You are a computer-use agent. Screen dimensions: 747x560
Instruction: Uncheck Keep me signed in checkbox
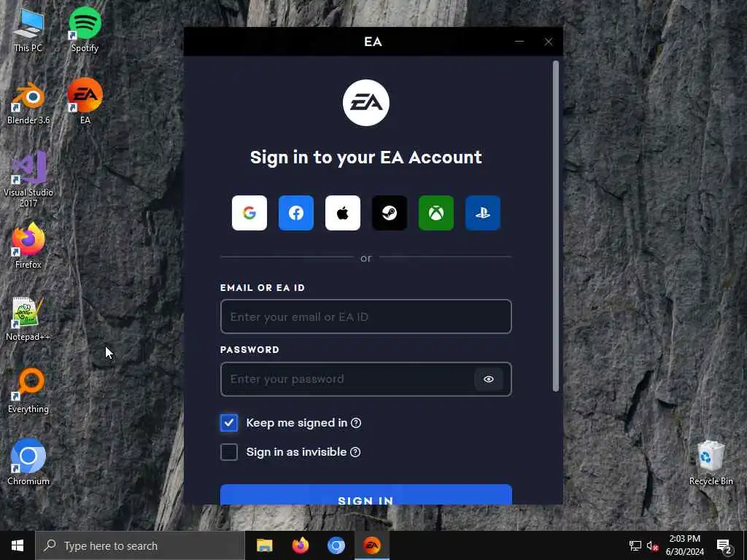(228, 422)
